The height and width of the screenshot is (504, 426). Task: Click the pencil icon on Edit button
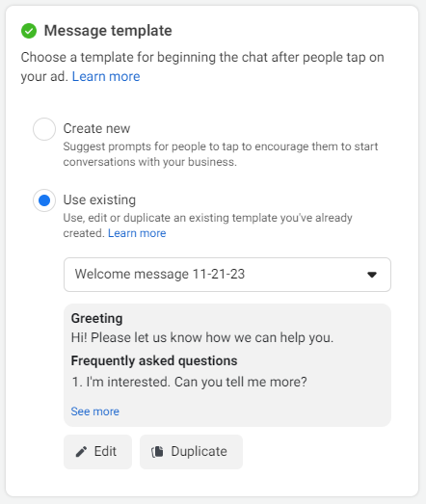pos(81,452)
